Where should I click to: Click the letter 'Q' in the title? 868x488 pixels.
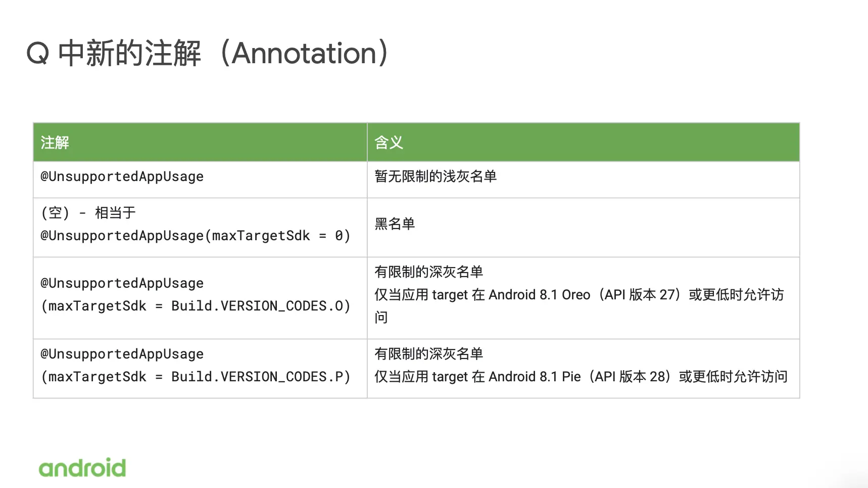(x=38, y=54)
